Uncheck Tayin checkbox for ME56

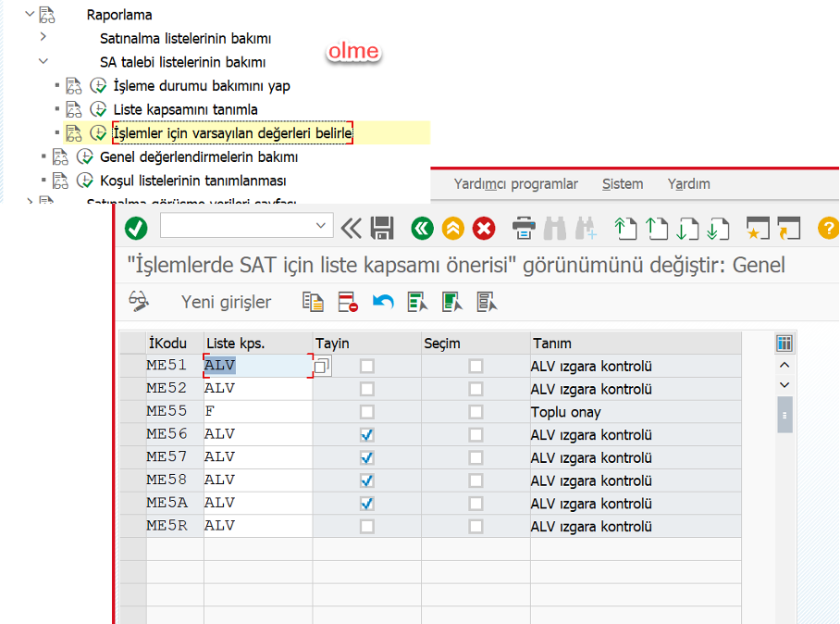[367, 435]
